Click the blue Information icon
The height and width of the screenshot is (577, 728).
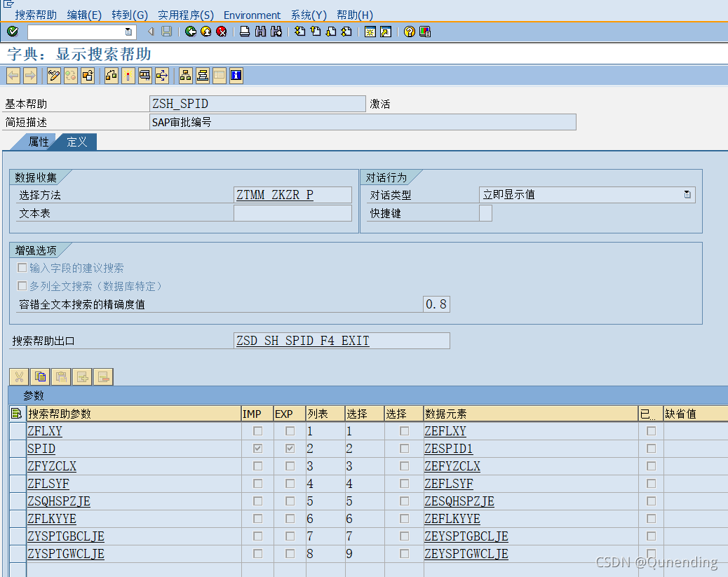(236, 75)
